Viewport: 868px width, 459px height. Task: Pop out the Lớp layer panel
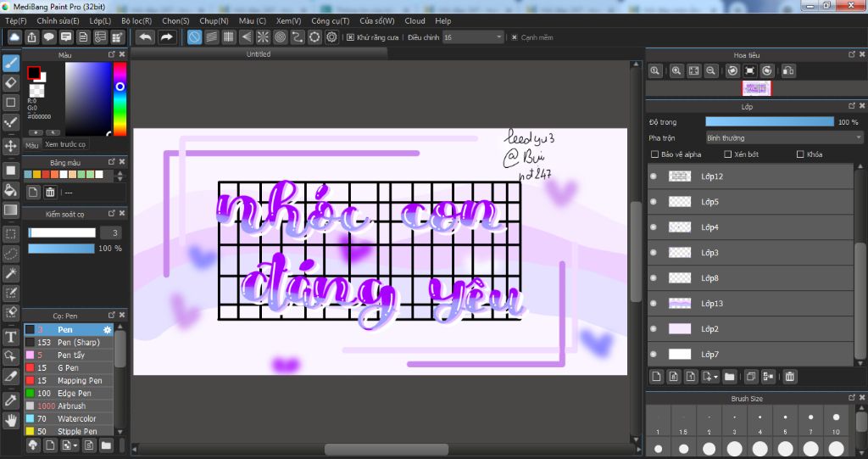click(x=852, y=105)
